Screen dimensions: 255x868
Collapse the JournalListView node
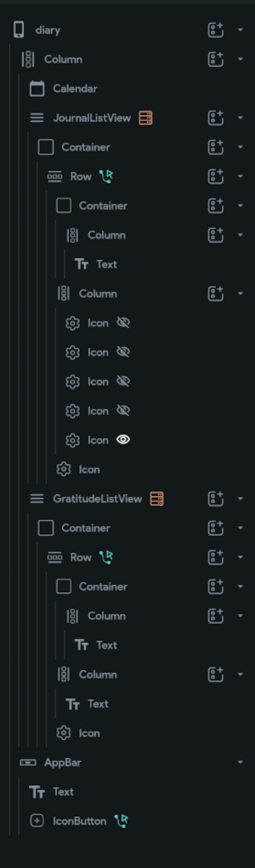tap(240, 118)
